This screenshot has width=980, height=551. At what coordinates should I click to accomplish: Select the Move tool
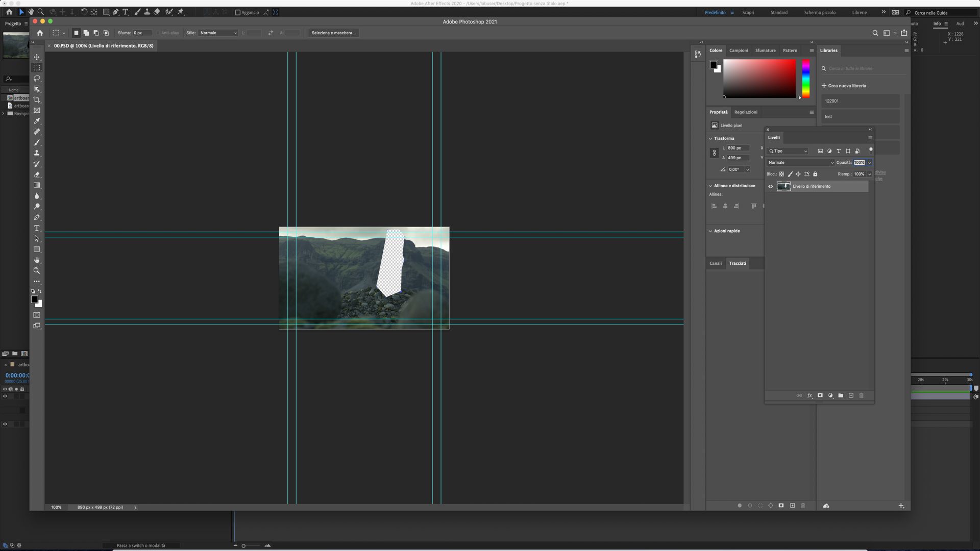37,57
